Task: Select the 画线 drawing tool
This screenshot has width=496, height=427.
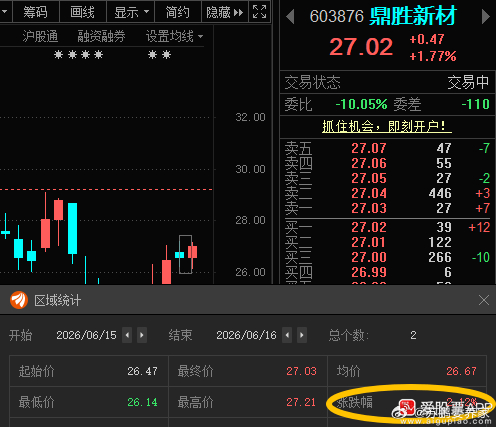Action: point(83,12)
